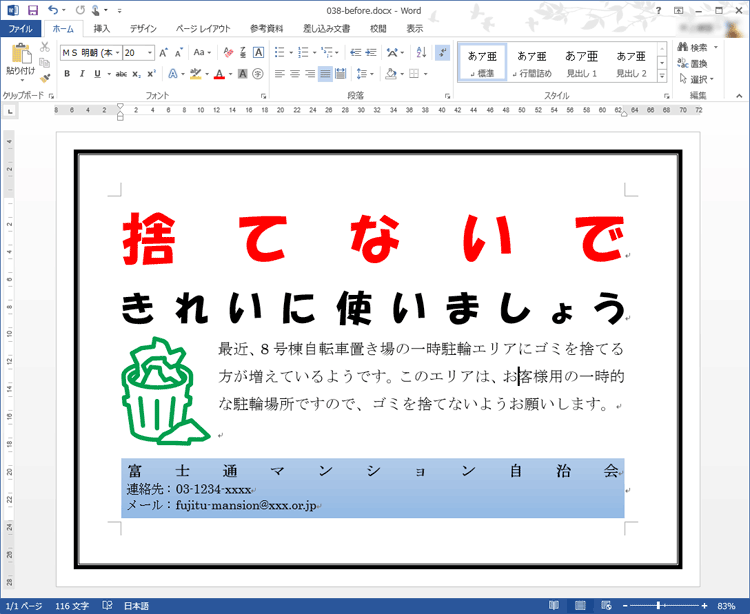
Task: Click the Character Border icon
Action: pyautogui.click(x=258, y=53)
